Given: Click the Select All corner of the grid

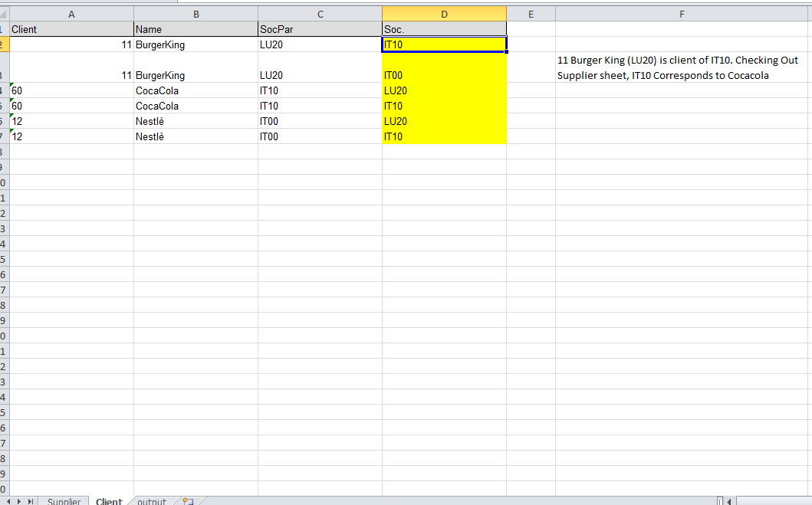Looking at the screenshot, I should (4, 14).
